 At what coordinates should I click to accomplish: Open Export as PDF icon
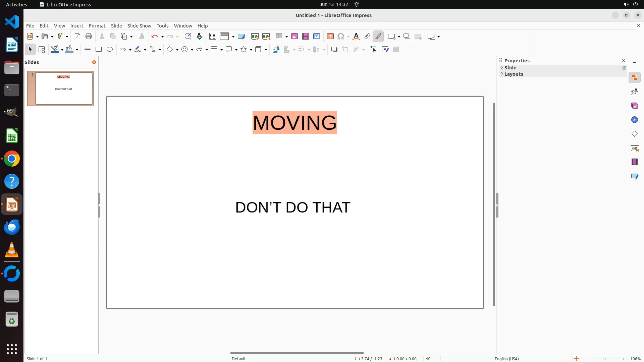(77, 37)
